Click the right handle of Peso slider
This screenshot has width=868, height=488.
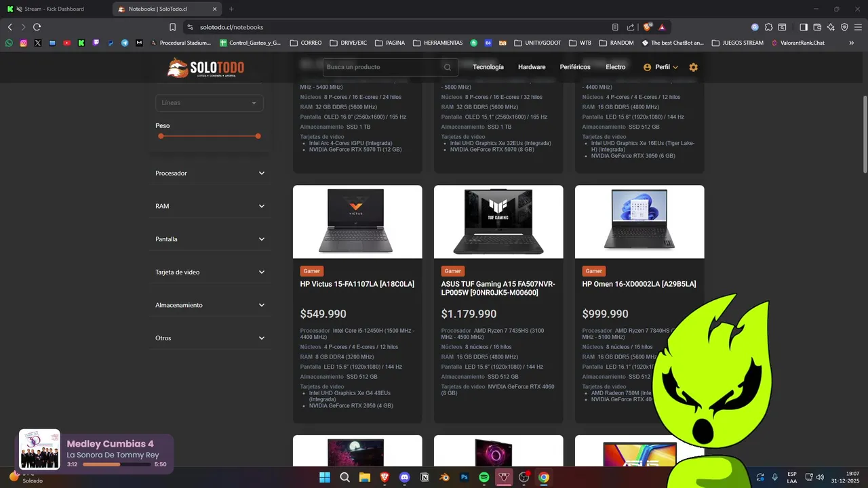[258, 136]
